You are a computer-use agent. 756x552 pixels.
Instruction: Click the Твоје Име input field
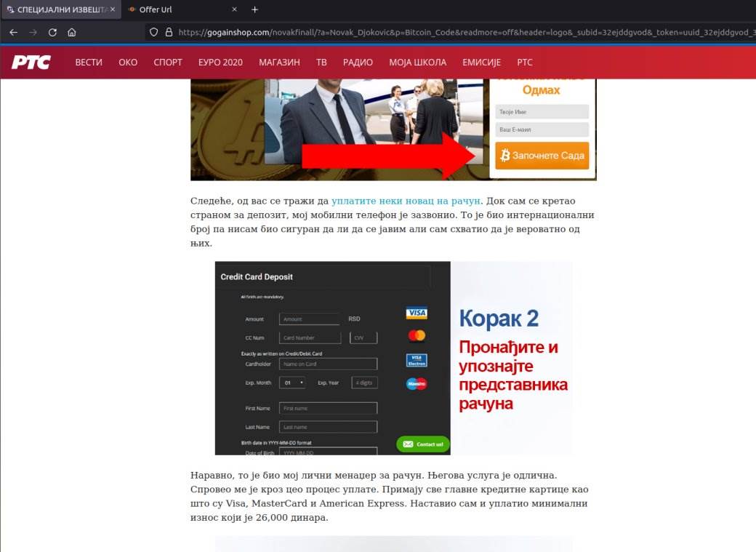(x=542, y=112)
